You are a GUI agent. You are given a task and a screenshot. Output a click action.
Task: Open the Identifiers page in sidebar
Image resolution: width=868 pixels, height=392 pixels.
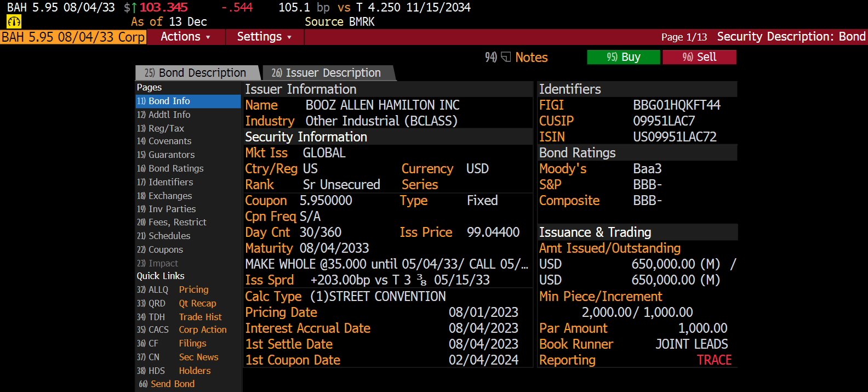[x=188, y=182]
